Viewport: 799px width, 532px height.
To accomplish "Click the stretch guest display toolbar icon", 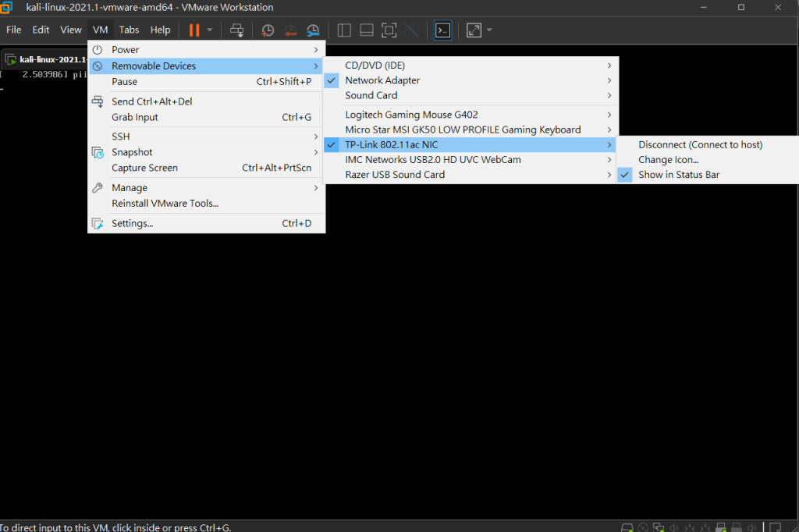I will tap(474, 30).
